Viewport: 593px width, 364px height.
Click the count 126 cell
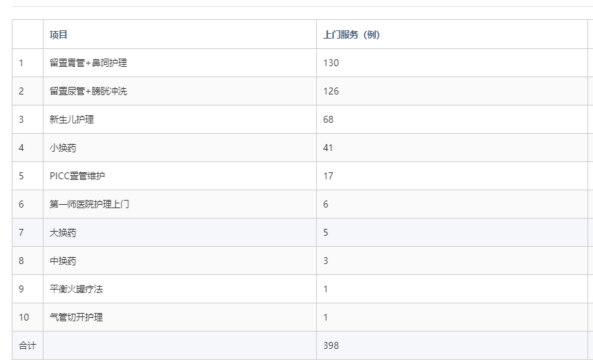[x=331, y=91]
